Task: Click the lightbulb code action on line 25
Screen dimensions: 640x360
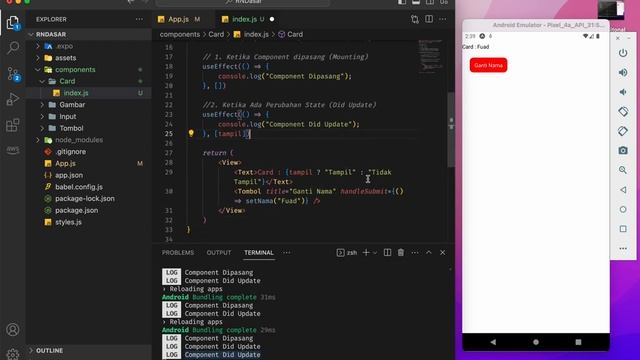Action: [x=191, y=133]
